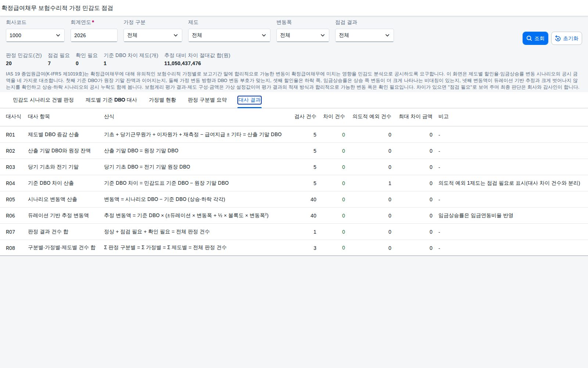The image size is (588, 368).
Task: Select row R01 code cell
Action: pos(11,135)
